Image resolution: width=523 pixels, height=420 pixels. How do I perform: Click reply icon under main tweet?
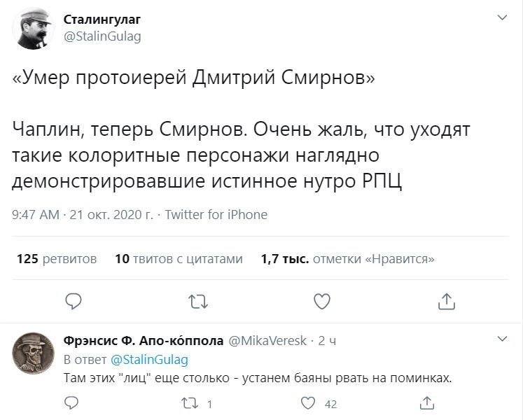click(x=74, y=301)
